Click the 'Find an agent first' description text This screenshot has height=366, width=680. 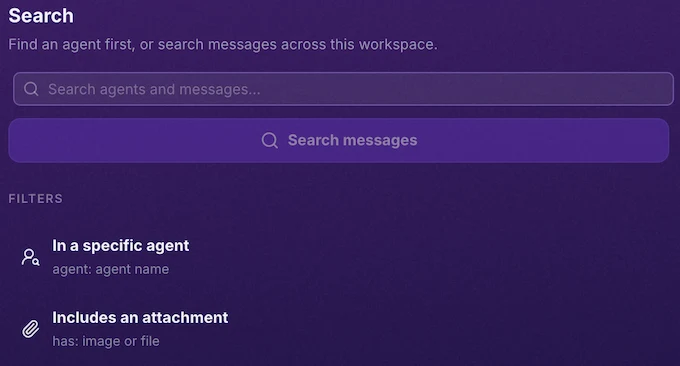click(x=223, y=45)
